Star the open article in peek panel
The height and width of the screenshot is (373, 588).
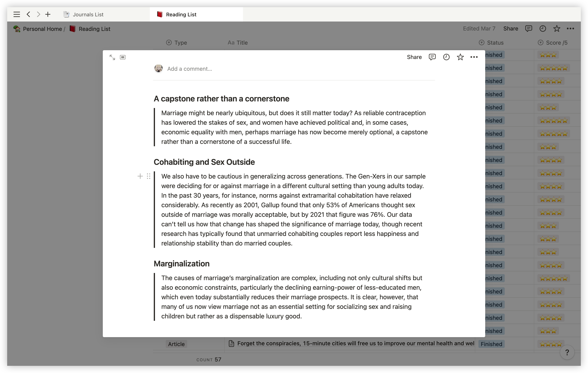click(460, 57)
